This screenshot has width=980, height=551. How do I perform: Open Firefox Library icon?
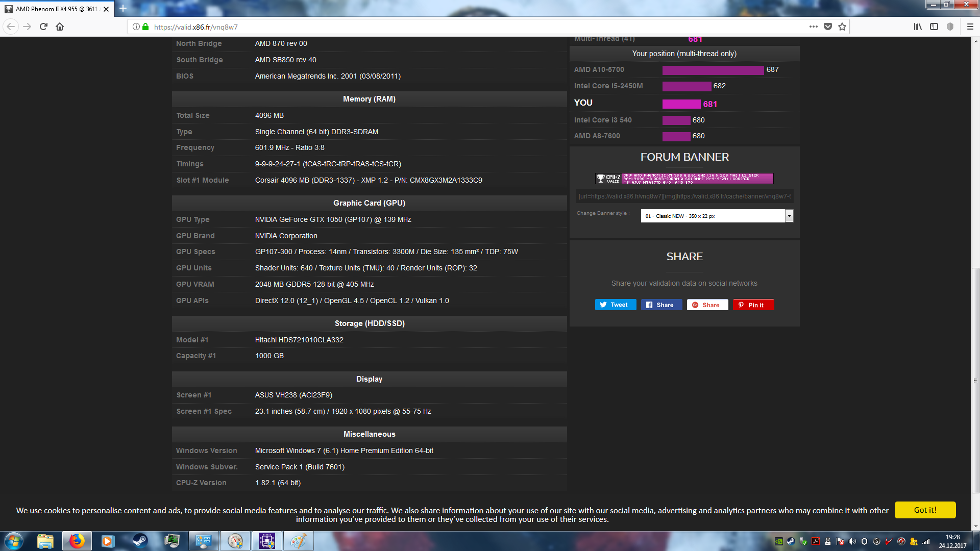click(x=918, y=27)
